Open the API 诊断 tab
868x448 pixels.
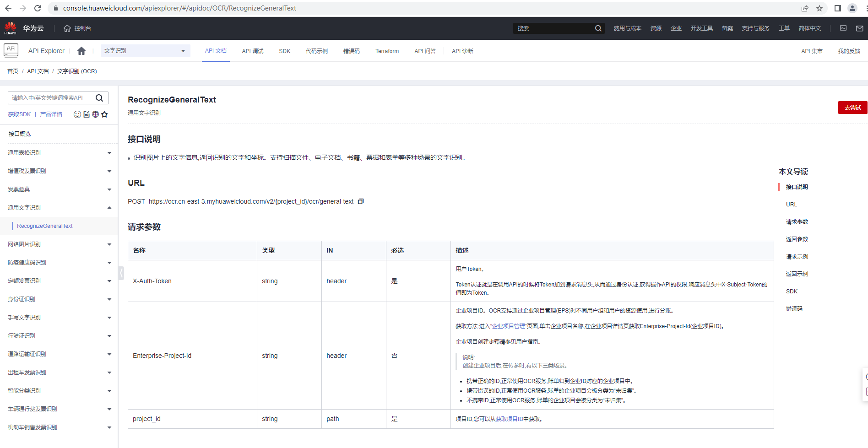[x=462, y=51]
